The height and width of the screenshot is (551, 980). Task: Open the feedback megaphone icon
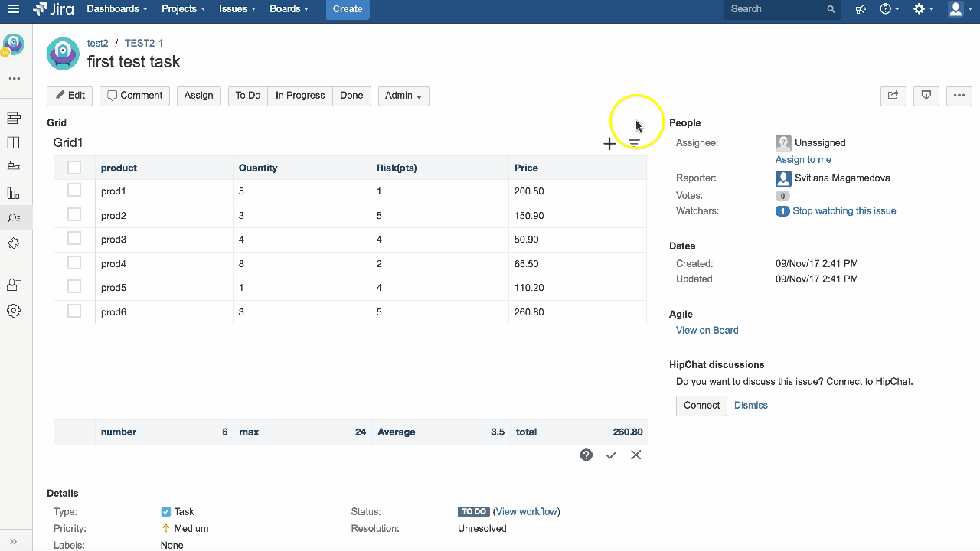point(861,9)
